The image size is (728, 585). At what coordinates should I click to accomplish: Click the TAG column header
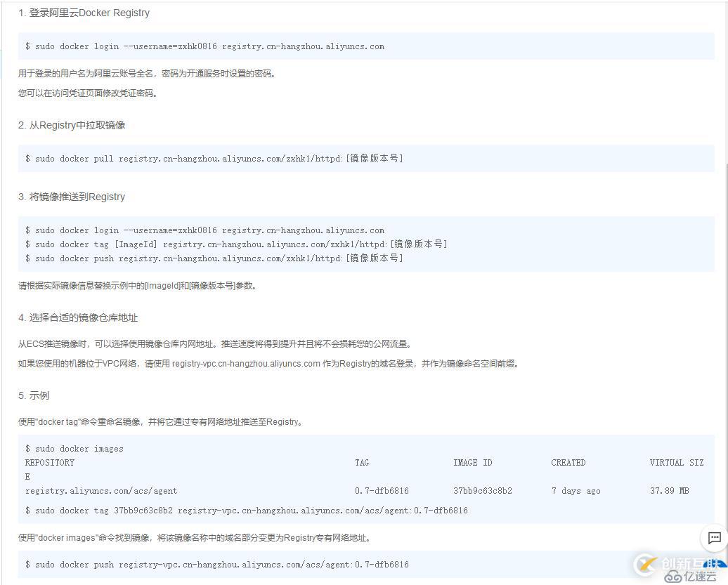362,463
